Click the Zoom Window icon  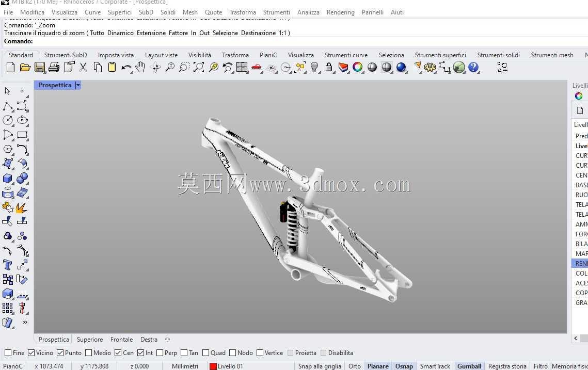pyautogui.click(x=184, y=68)
